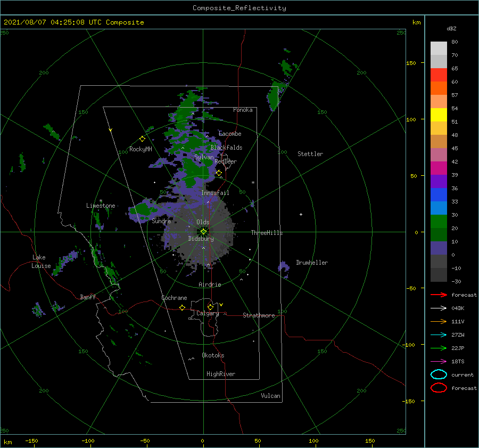Click the Stettler town label
Viewport: 479px width, 448px height.
pos(310,154)
